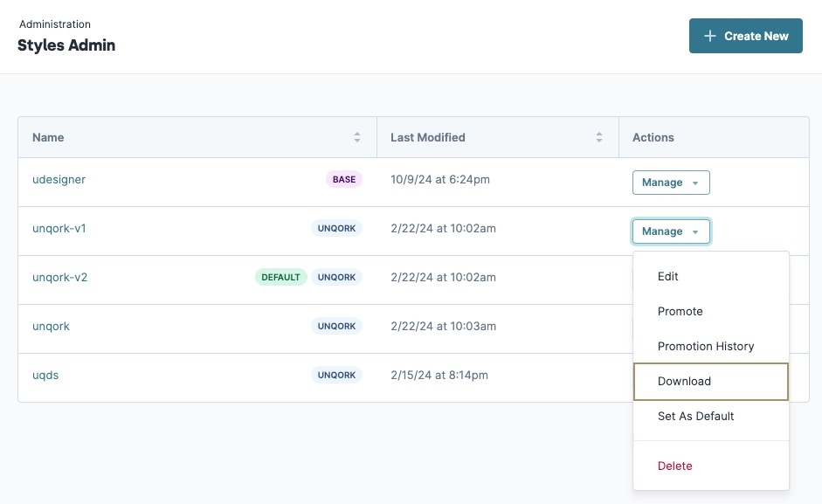
Task: Open the uqds style link
Action: pos(45,375)
